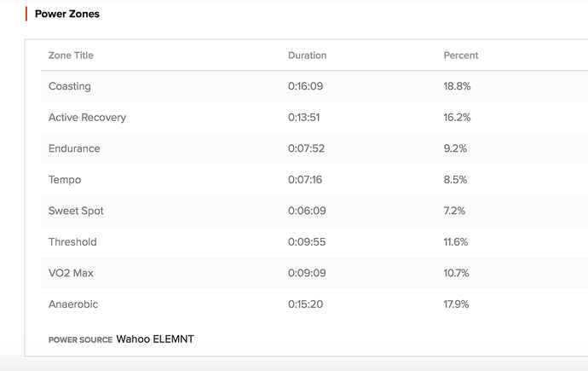Screen dimensions: 588x371
Task: Click the Zone Title column header
Action: 71,55
